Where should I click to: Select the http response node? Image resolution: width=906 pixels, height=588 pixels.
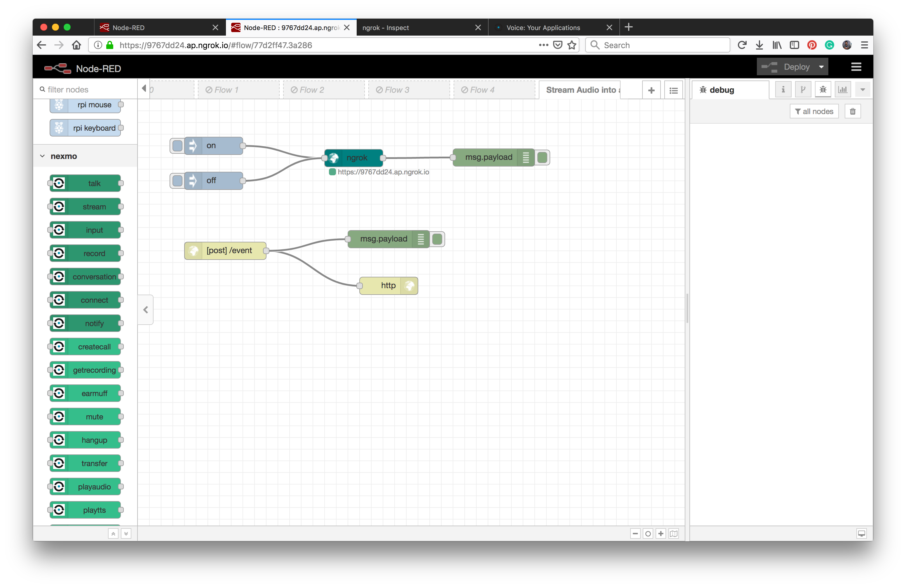point(389,286)
